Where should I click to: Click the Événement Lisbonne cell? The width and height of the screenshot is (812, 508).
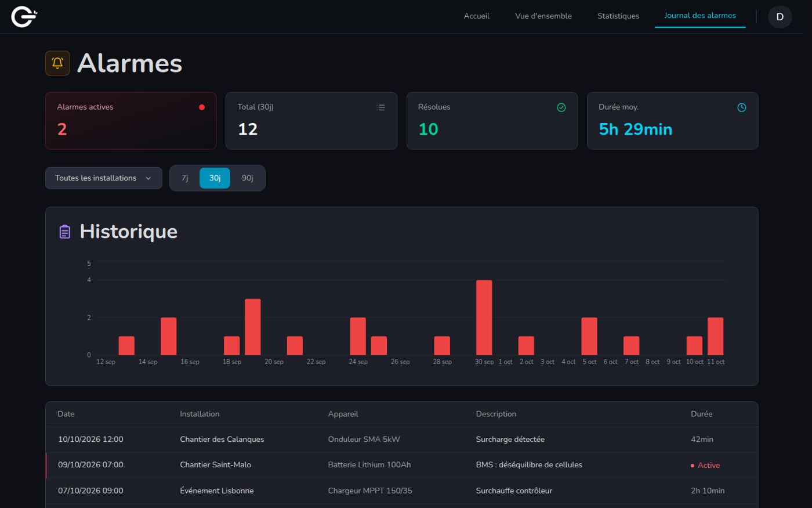tap(217, 491)
